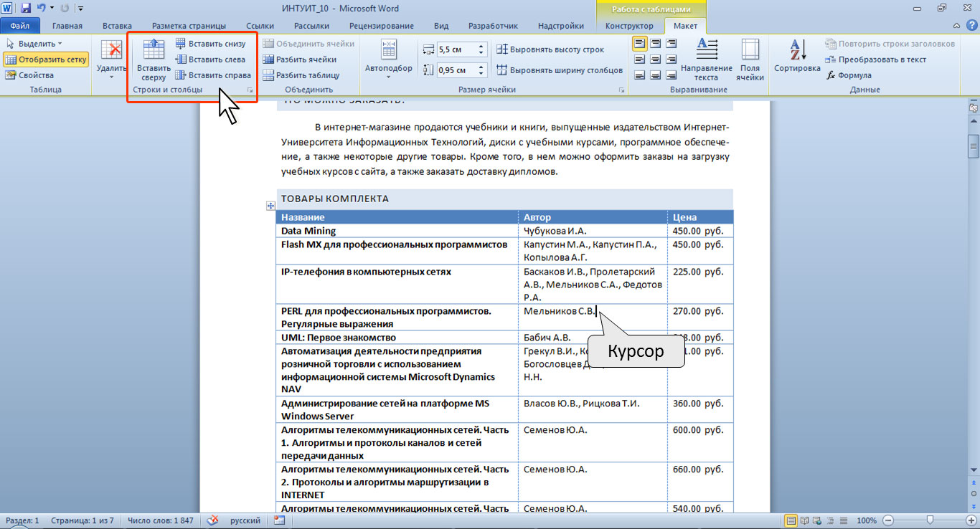Click Страница: 1 из 7 status item
The height and width of the screenshot is (529, 980).
tap(82, 520)
